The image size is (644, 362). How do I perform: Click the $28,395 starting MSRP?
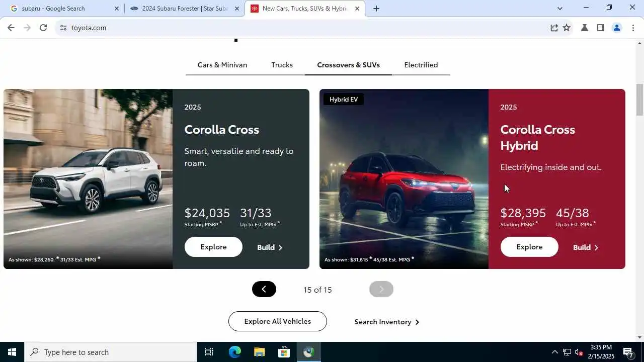click(x=523, y=213)
